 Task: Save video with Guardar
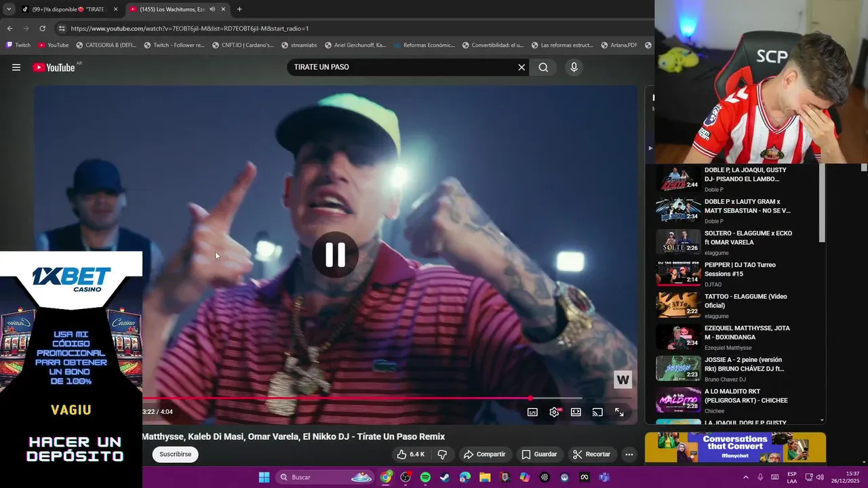point(539,454)
